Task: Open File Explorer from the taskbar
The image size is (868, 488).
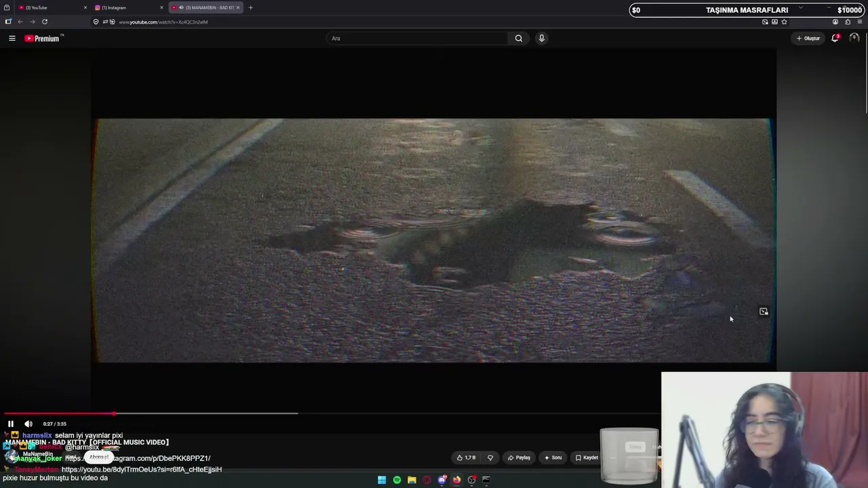Action: click(x=412, y=480)
